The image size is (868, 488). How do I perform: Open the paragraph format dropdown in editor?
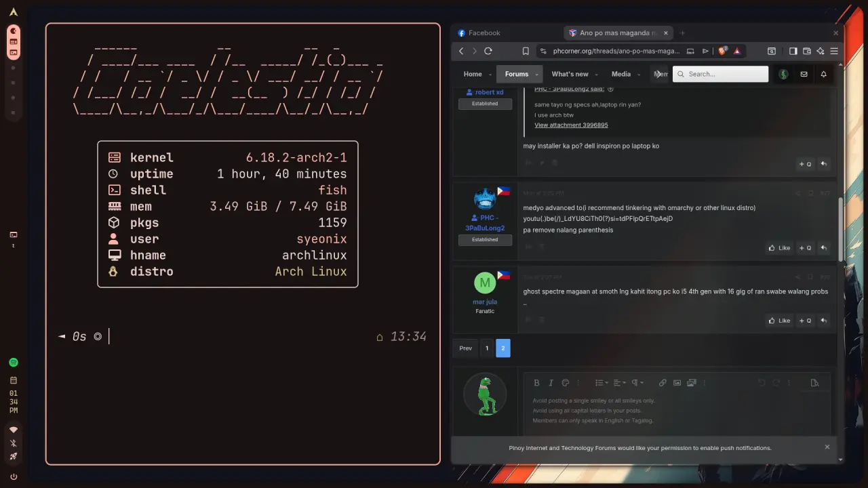(x=638, y=383)
